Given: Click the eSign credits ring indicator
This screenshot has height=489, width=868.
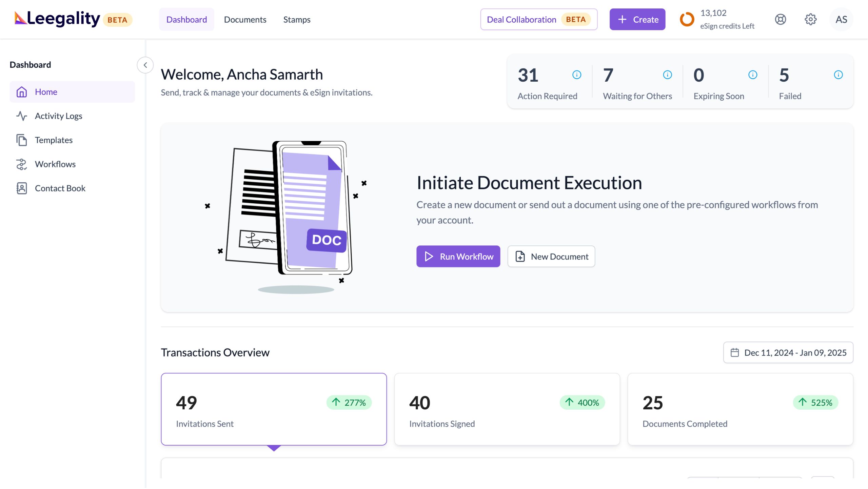Looking at the screenshot, I should coord(687,19).
